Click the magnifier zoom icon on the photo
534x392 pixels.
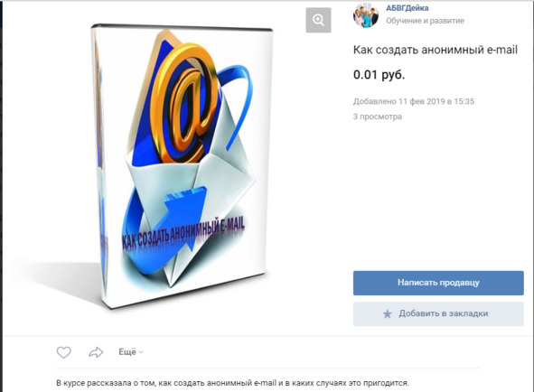pos(318,20)
